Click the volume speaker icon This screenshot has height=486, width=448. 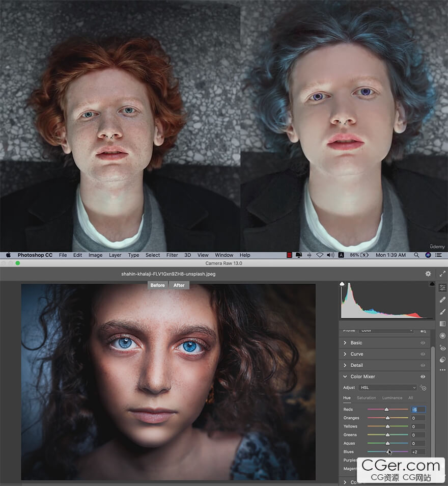point(330,255)
